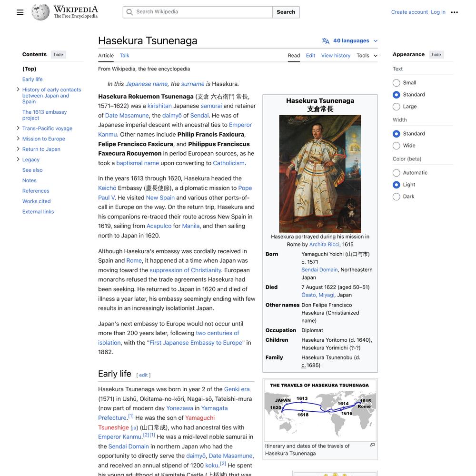Open the Ōsato, Miyagi link in infobox
This screenshot has height=476, width=476.
coord(318,295)
